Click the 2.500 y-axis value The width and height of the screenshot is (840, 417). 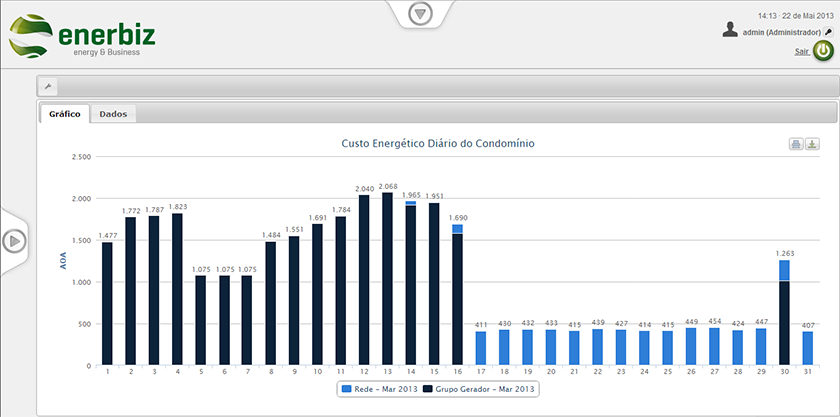click(x=81, y=157)
